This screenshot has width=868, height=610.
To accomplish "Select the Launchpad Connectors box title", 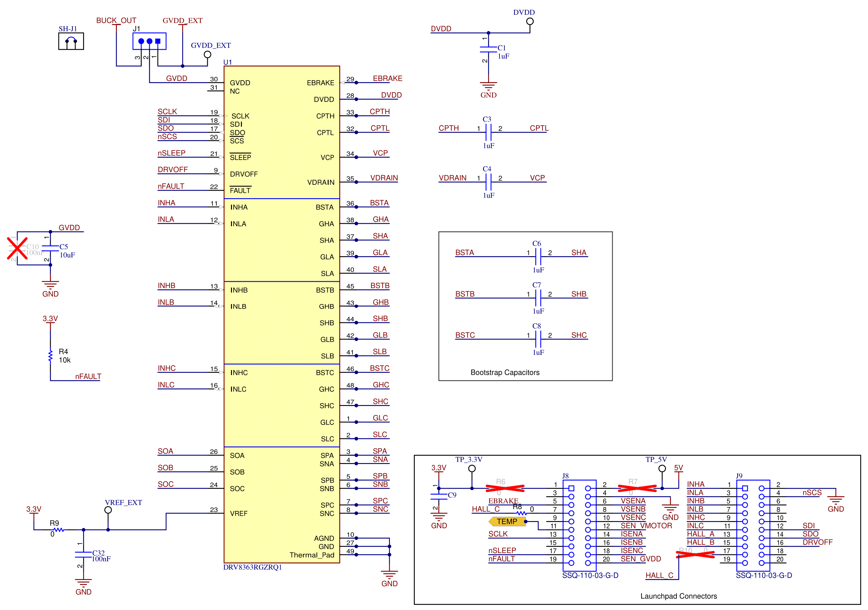I will point(678,596).
